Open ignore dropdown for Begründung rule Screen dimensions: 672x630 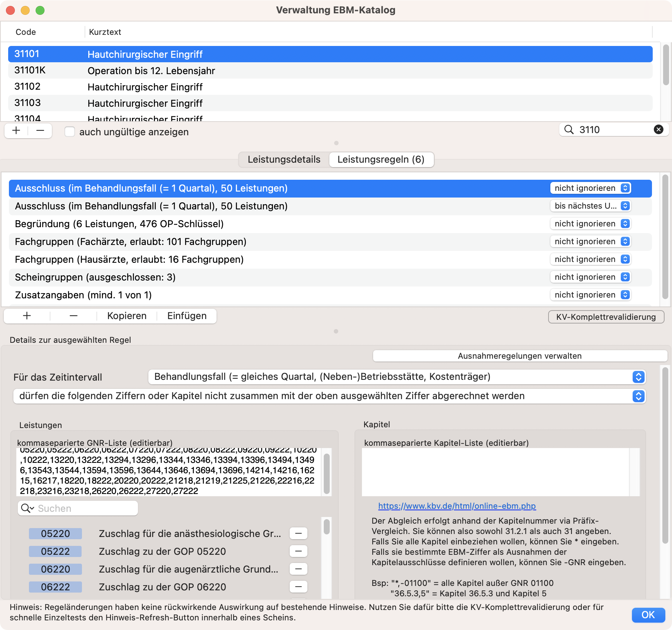(x=590, y=224)
